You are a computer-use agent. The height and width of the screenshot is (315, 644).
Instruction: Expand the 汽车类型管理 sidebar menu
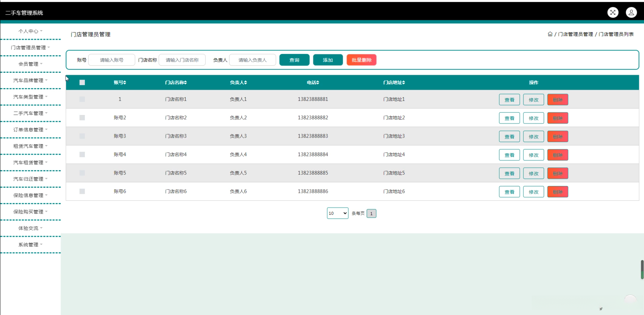click(x=31, y=97)
